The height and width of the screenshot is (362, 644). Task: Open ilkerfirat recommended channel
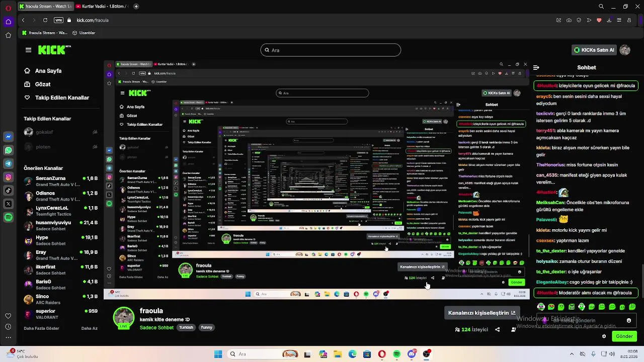(x=61, y=269)
